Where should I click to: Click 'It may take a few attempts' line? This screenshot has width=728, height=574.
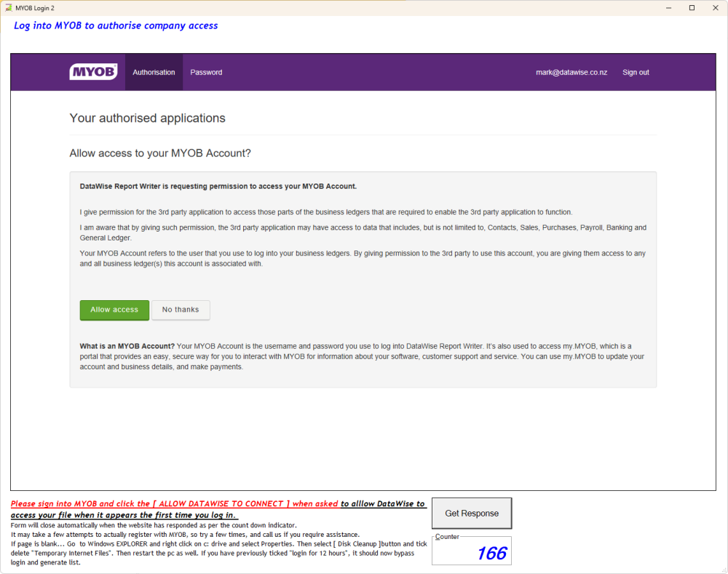tap(185, 535)
